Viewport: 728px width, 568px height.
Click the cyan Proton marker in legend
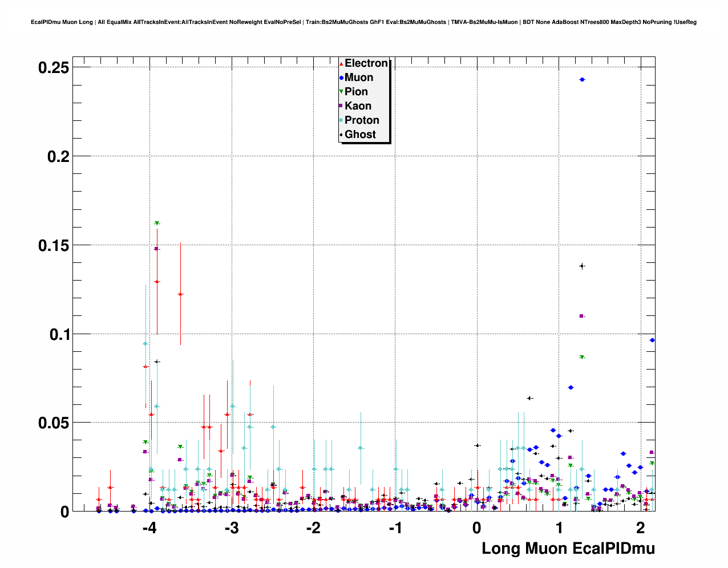pyautogui.click(x=341, y=121)
